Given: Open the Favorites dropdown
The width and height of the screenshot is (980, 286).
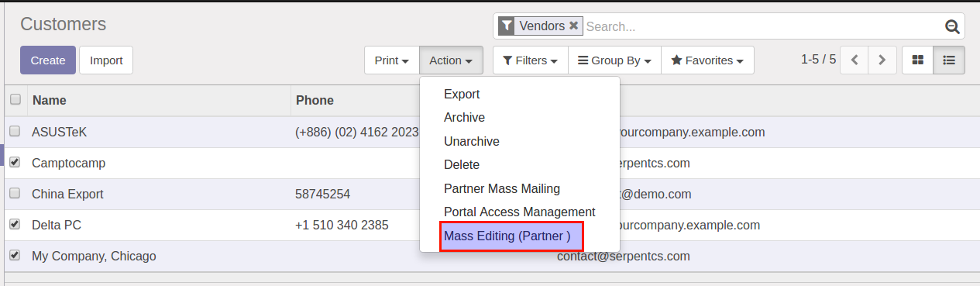Looking at the screenshot, I should click(x=707, y=60).
